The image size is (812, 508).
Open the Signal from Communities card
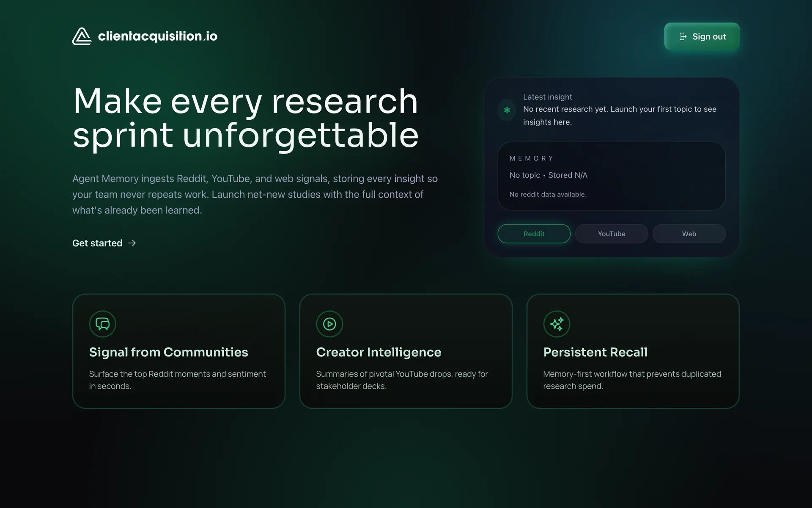pyautogui.click(x=179, y=351)
